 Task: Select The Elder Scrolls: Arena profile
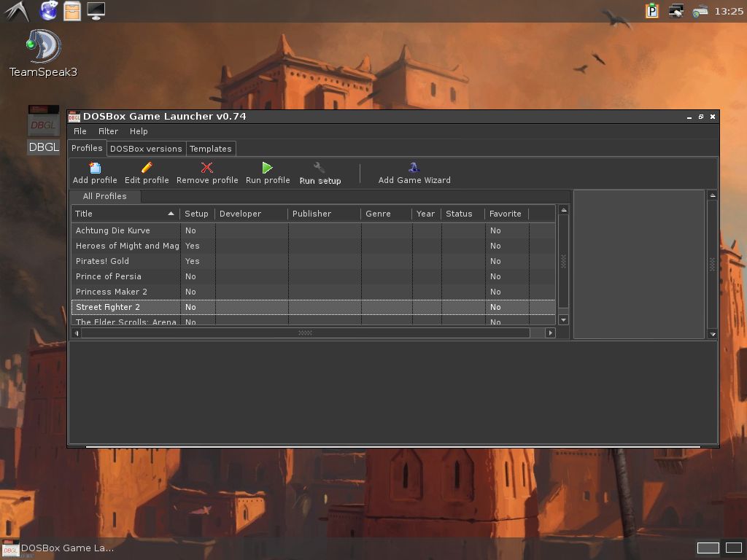click(x=314, y=321)
